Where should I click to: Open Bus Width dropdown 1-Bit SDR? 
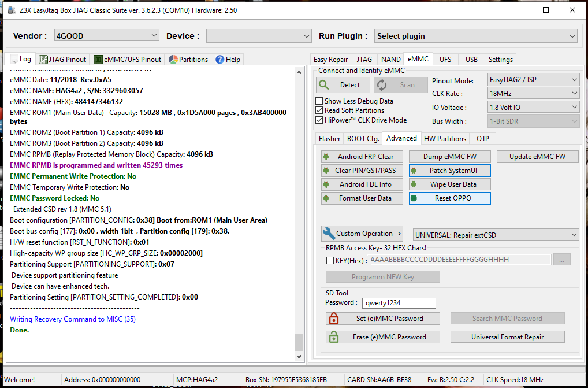tap(533, 121)
